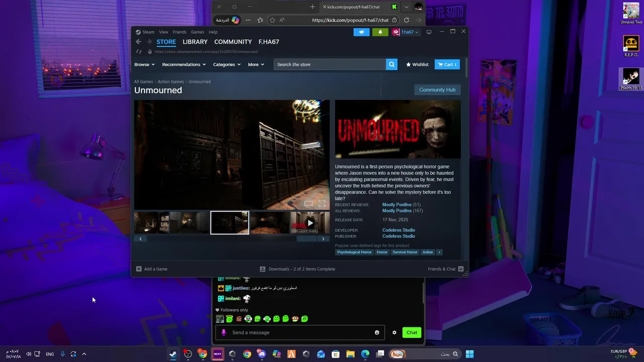Open Steam from the taskbar
The width and height of the screenshot is (644, 362).
[173, 354]
